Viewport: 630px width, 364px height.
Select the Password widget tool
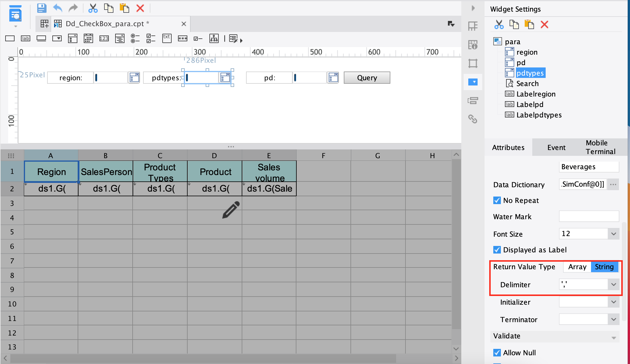point(182,38)
